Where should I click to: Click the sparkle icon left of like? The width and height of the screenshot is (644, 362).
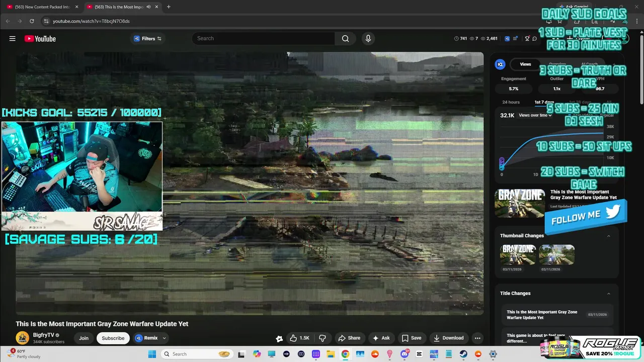pos(279,338)
